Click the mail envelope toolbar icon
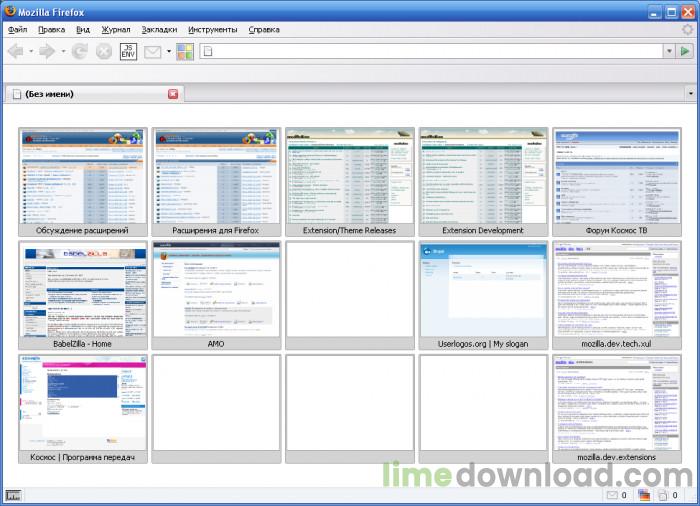This screenshot has width=700, height=506. click(153, 51)
